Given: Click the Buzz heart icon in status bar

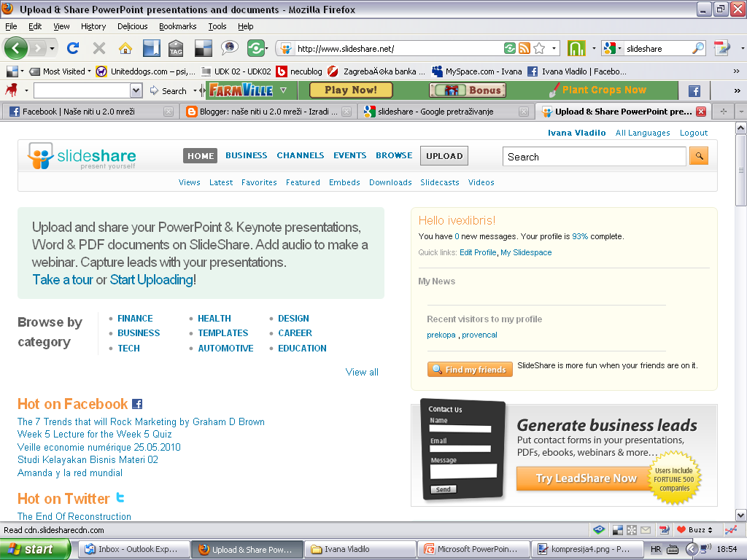Looking at the screenshot, I should pos(681,529).
